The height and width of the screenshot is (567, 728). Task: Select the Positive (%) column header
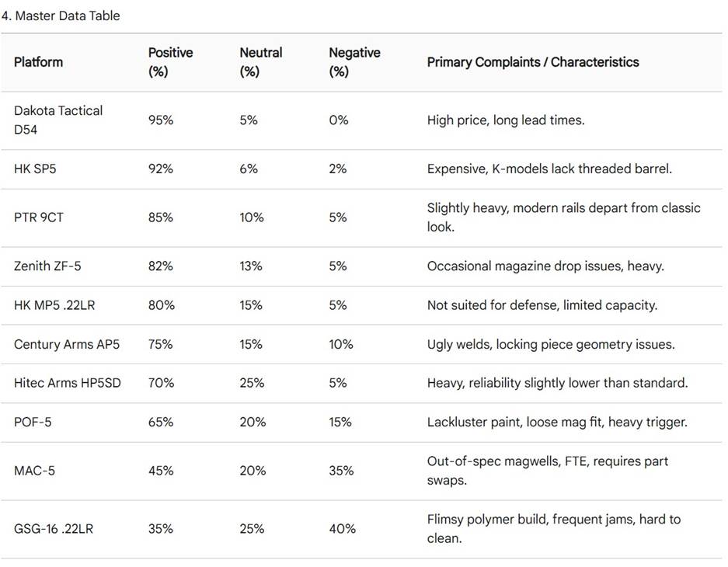[170, 62]
